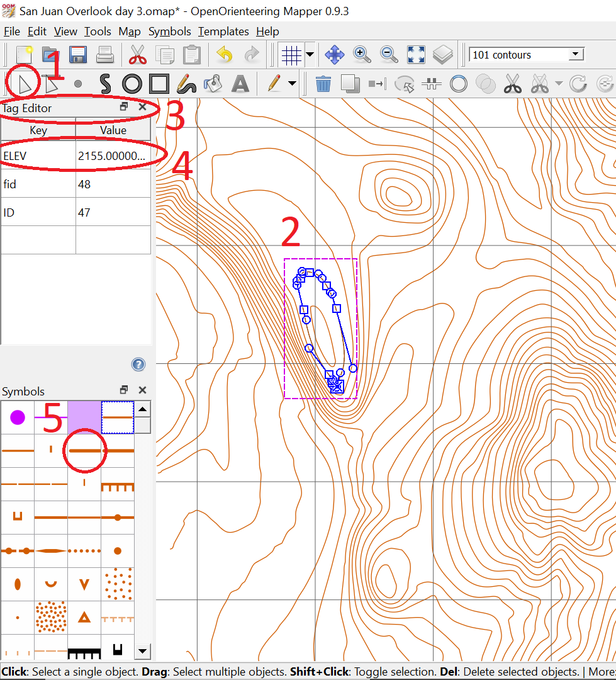This screenshot has height=680, width=616.
Task: Toggle the grid display button
Action: click(x=291, y=55)
